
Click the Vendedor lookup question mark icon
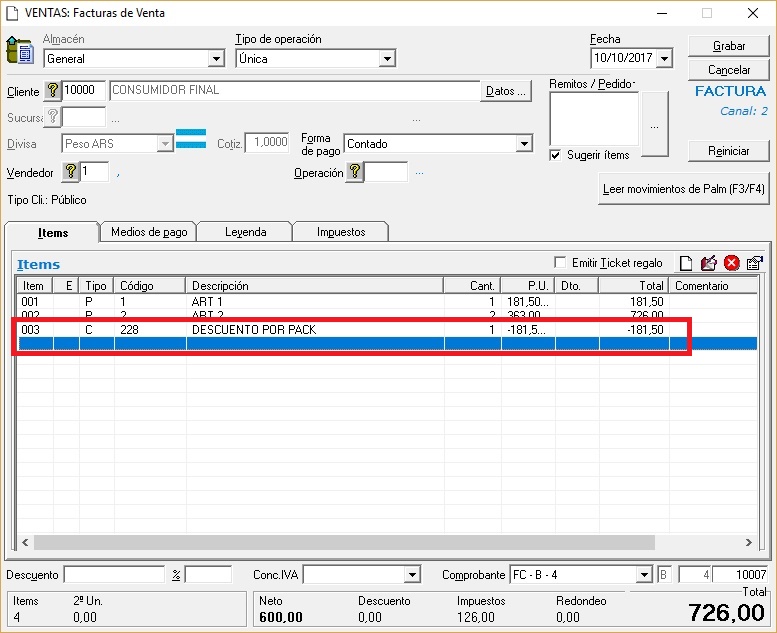(71, 172)
